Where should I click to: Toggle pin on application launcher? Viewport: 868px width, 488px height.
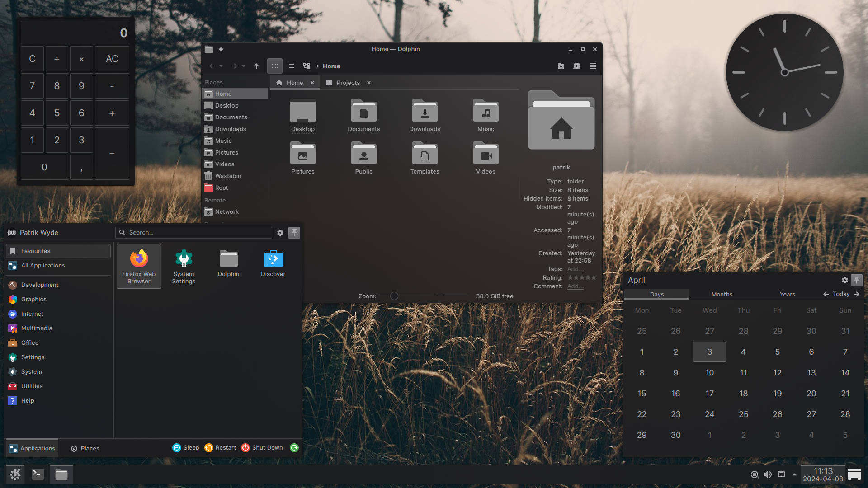coord(294,233)
